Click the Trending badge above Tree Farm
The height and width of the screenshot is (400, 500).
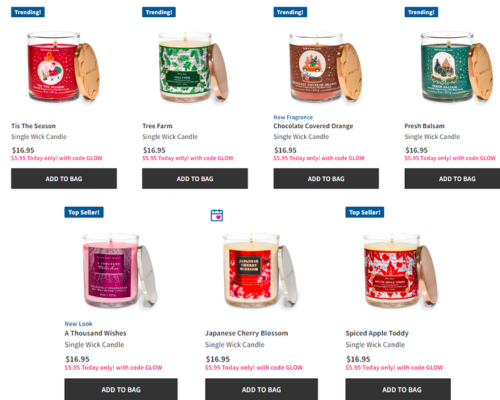point(159,12)
